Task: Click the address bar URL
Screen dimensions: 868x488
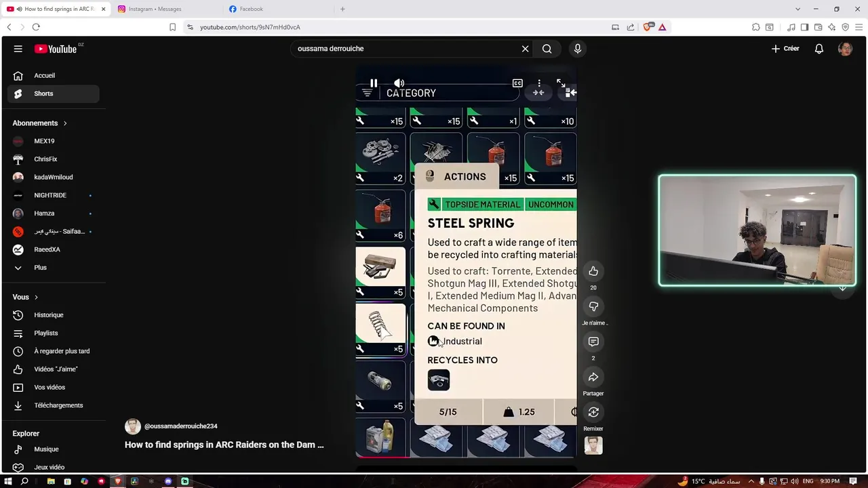Action: [250, 27]
